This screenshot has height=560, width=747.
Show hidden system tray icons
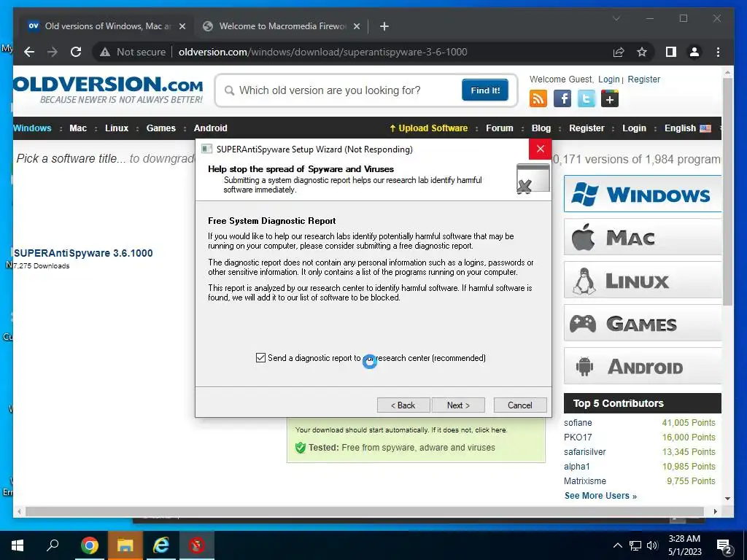617,545
